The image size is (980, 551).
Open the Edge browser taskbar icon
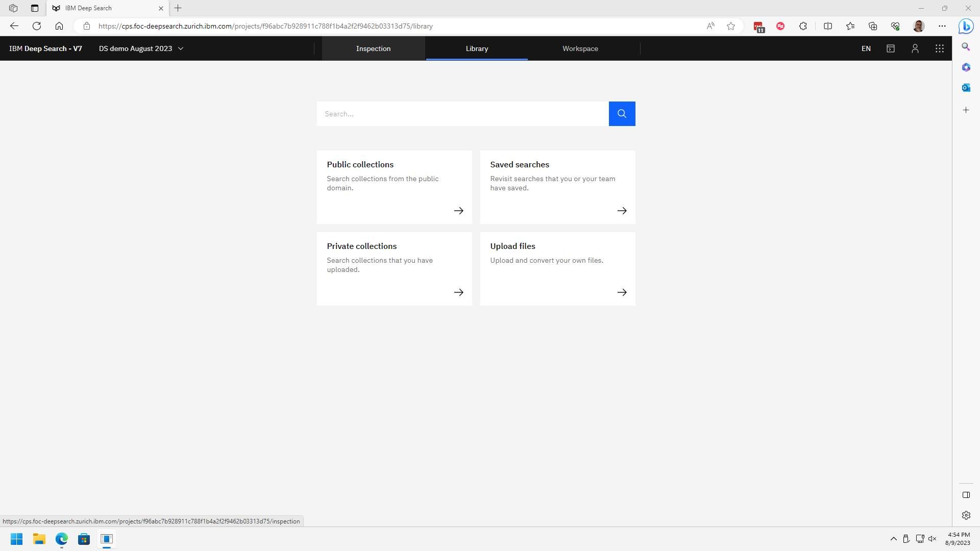click(x=62, y=539)
